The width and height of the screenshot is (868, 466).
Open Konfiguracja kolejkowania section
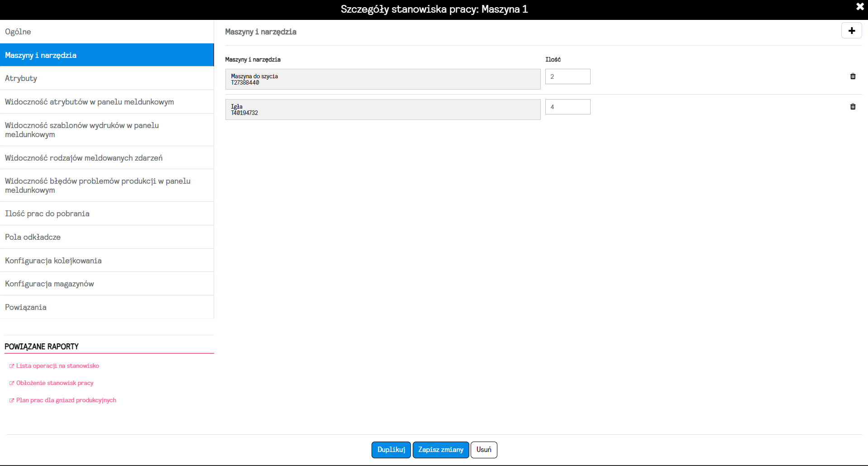pyautogui.click(x=107, y=261)
